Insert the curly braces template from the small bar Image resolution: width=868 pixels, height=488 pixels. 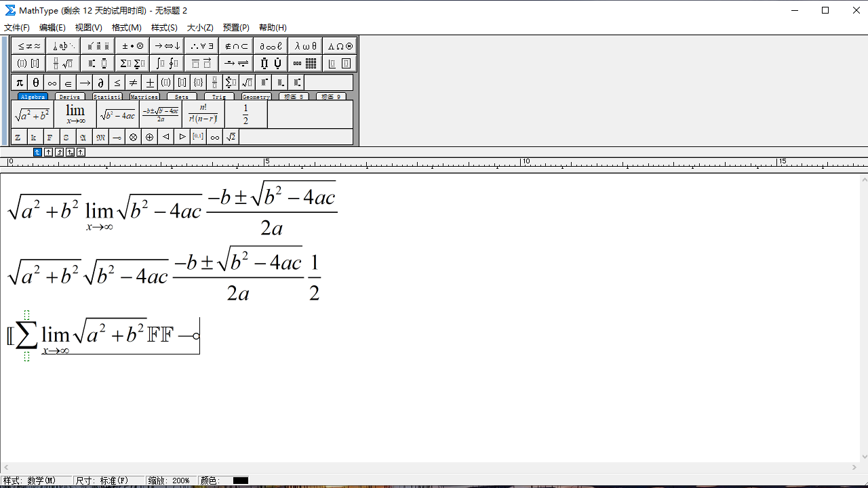pyautogui.click(x=199, y=83)
